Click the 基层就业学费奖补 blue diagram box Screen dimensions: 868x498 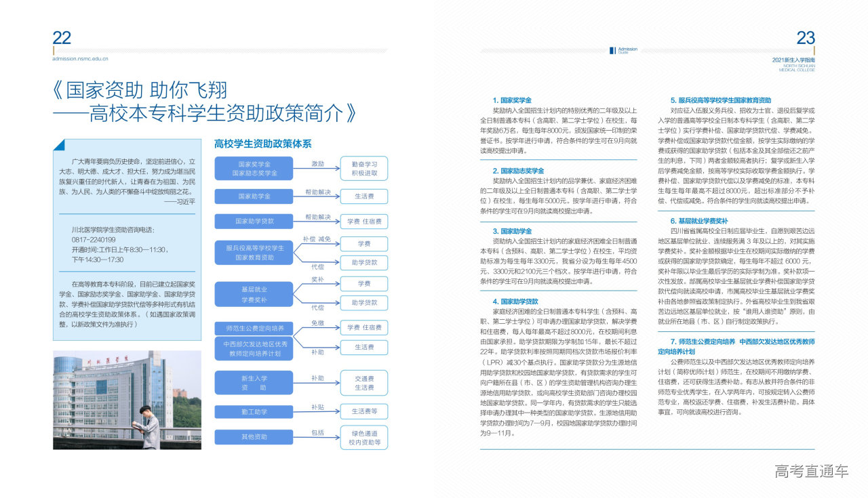pyautogui.click(x=254, y=294)
